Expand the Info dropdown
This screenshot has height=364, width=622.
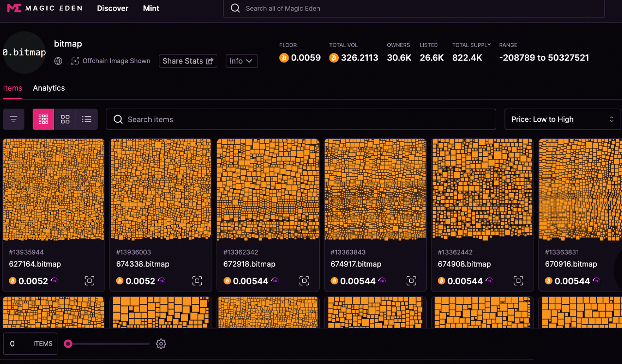[x=242, y=61]
